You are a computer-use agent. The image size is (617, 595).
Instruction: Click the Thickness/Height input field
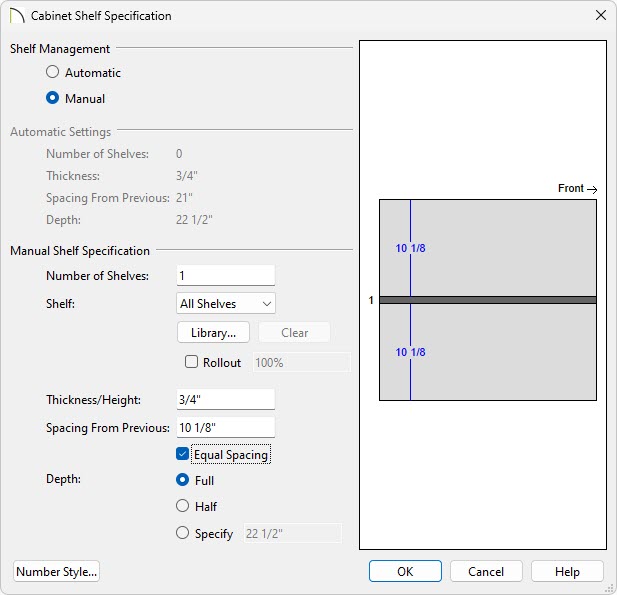click(225, 400)
